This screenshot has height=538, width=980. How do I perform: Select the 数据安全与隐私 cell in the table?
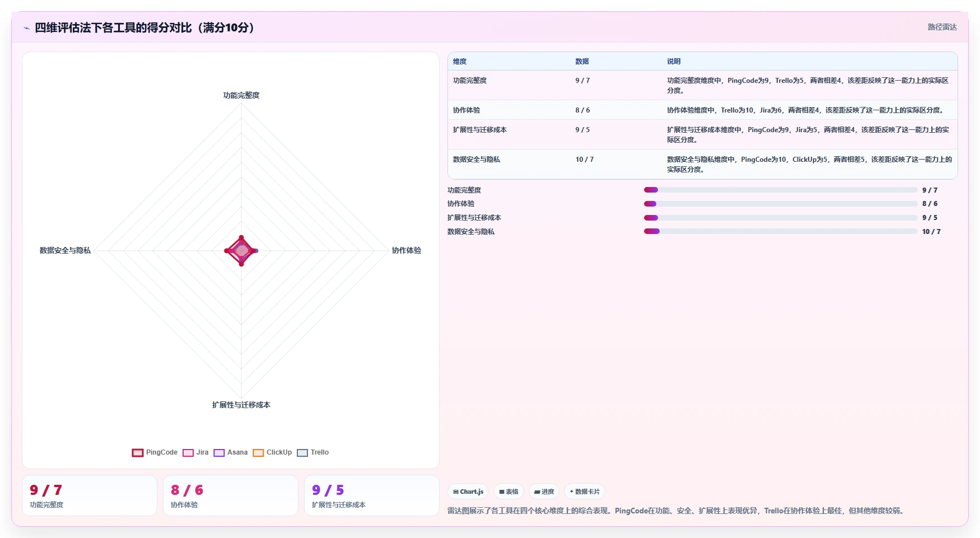[x=477, y=160]
